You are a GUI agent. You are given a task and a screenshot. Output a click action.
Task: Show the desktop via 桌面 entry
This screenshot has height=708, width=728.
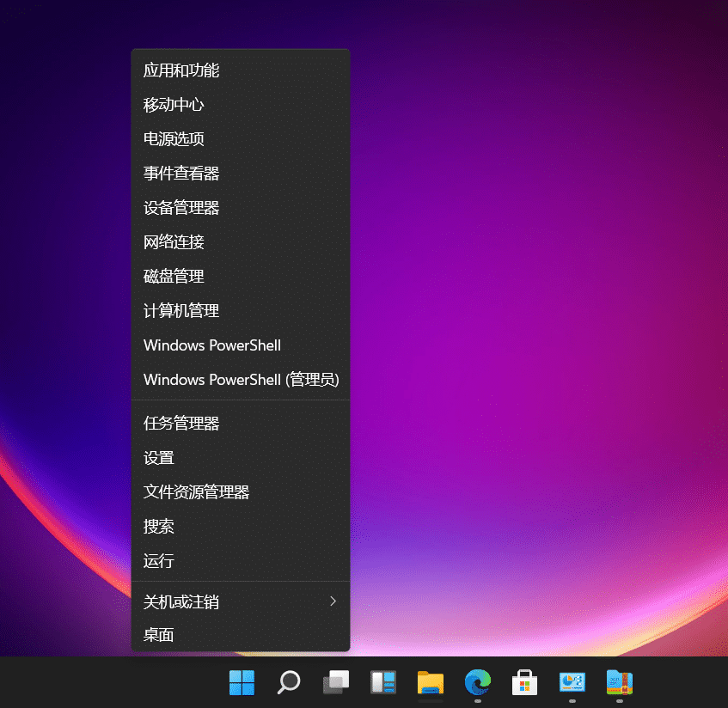(241, 635)
